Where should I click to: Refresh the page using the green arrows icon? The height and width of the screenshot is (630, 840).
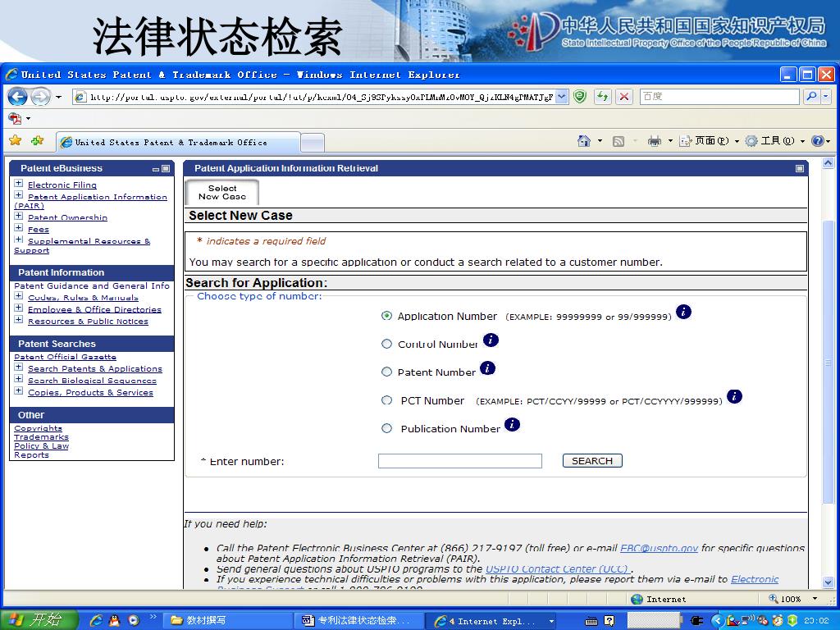click(603, 97)
